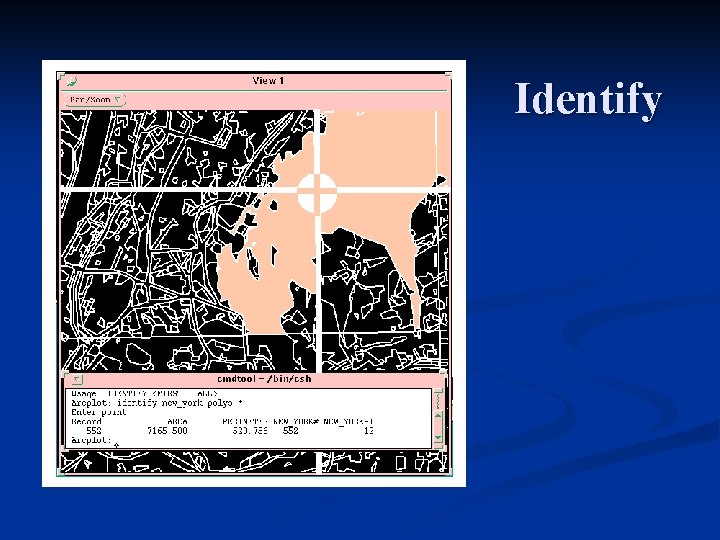Screen dimensions: 720x540
Task: Click the Record value 553
Action: point(94,431)
